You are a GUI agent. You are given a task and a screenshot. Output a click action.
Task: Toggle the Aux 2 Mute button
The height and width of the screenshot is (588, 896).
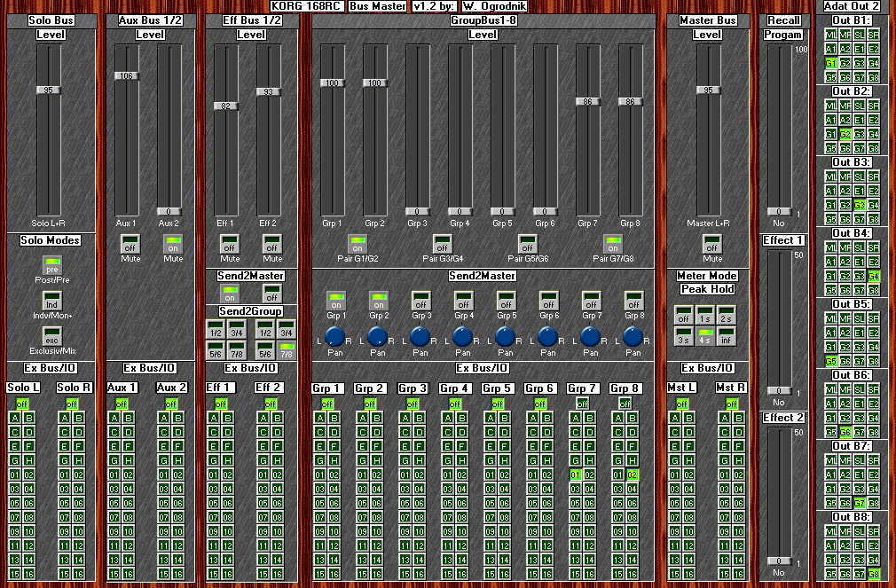(x=173, y=244)
